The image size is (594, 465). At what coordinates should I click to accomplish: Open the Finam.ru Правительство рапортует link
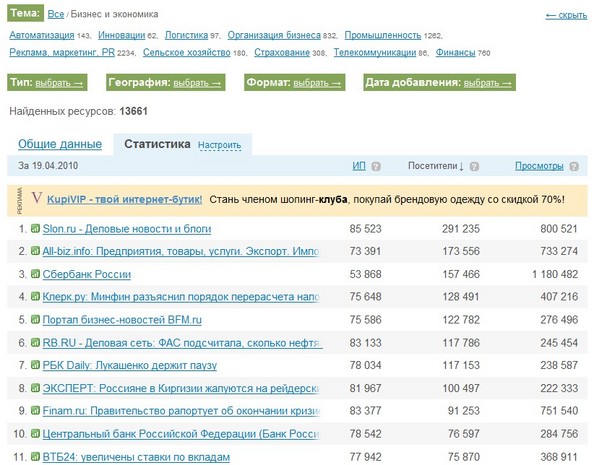(181, 411)
